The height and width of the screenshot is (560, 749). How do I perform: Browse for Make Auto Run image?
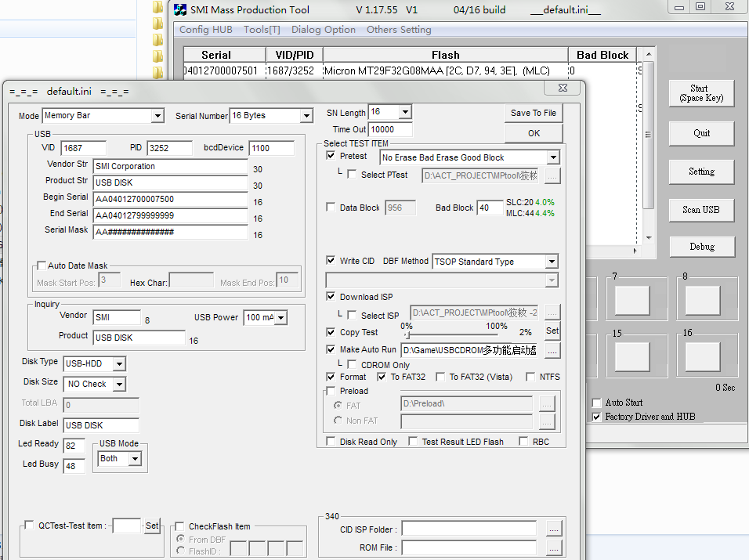[x=552, y=349]
